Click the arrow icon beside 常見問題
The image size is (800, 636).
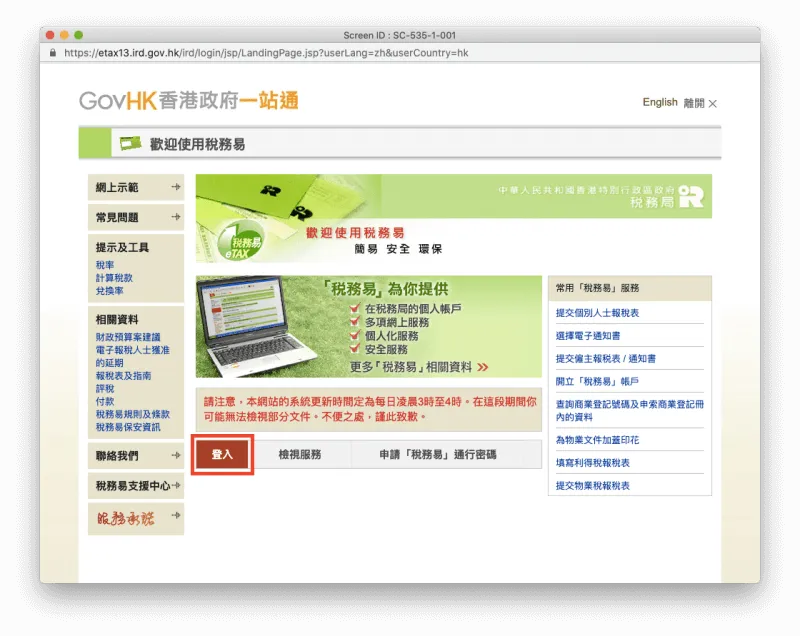[x=176, y=217]
